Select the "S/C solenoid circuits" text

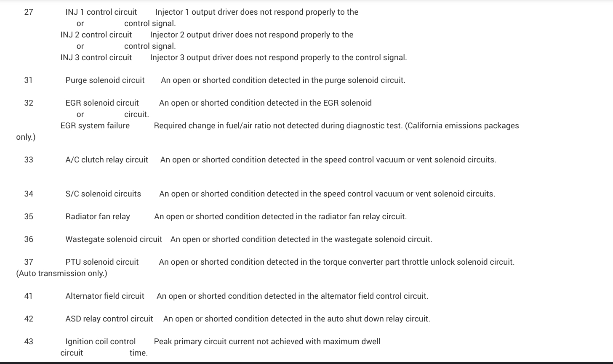103,194
